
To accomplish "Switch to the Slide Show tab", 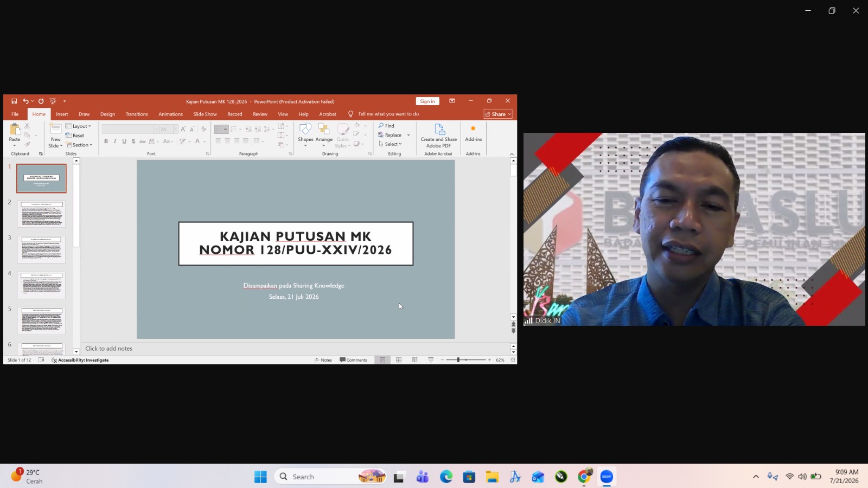I will pos(205,114).
